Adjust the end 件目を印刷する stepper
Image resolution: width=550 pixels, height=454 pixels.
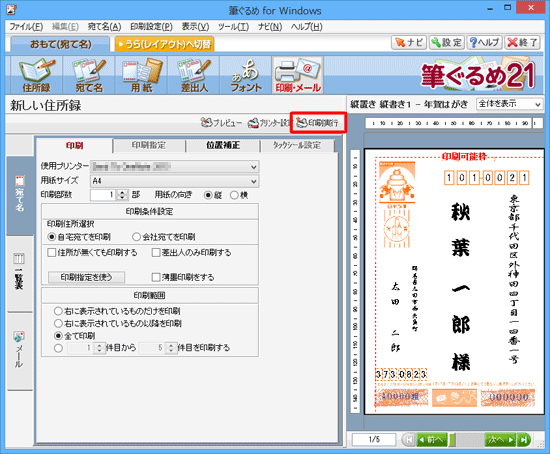pos(171,348)
